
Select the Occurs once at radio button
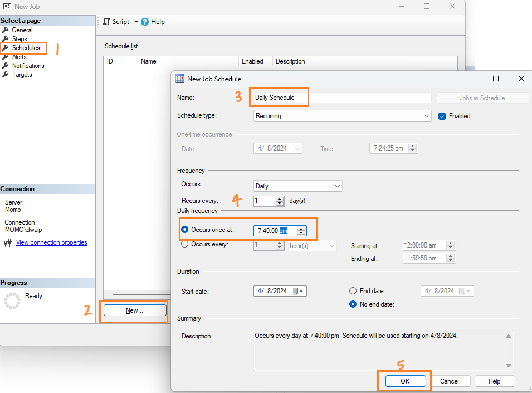(184, 230)
